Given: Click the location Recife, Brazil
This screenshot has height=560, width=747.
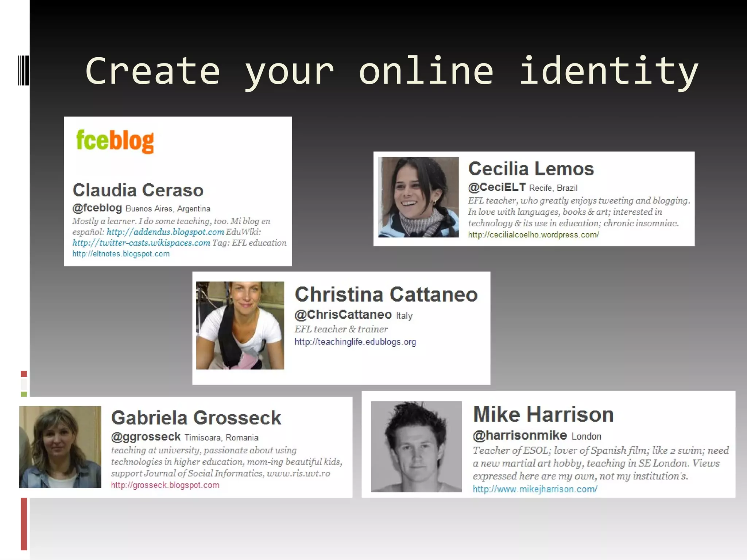Looking at the screenshot, I should (x=553, y=188).
